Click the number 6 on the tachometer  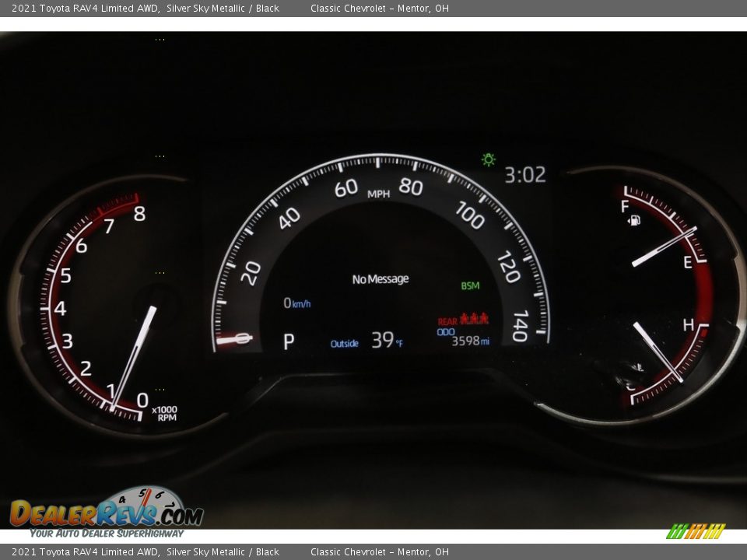82,246
